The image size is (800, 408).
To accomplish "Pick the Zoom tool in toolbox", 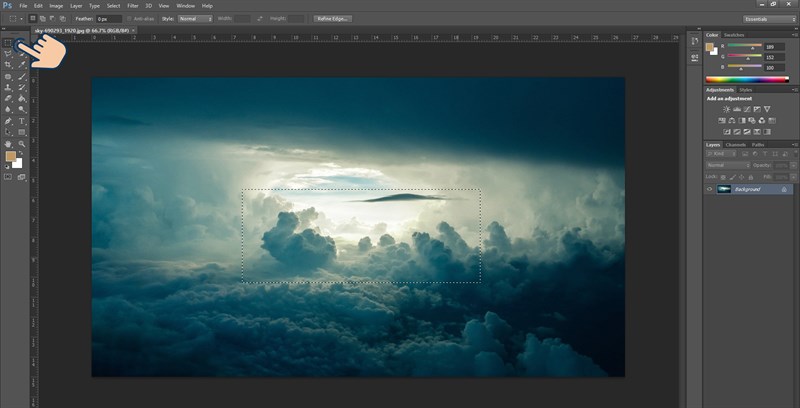I will tap(22, 143).
